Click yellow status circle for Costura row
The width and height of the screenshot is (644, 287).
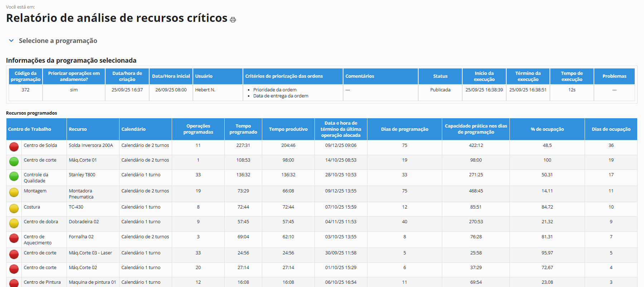[14, 208]
